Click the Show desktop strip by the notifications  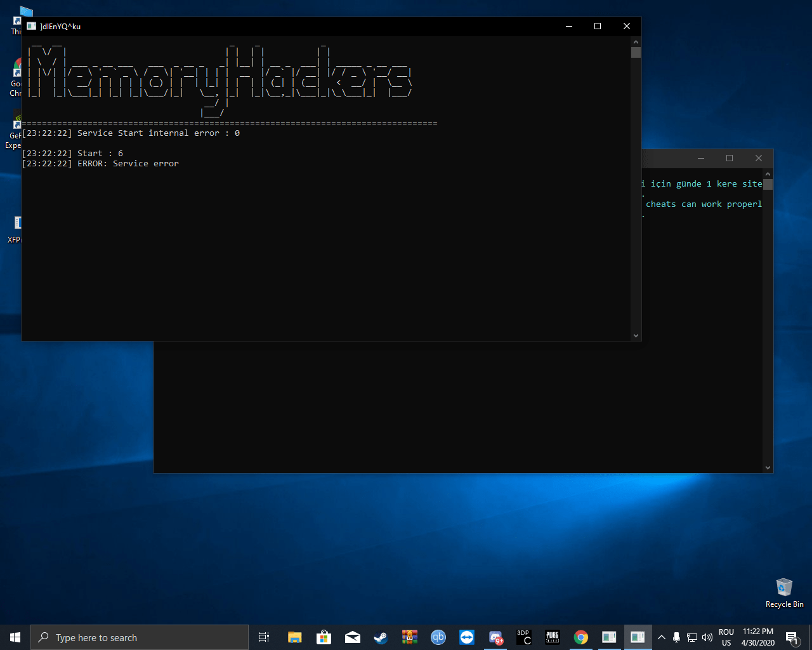[810, 637]
